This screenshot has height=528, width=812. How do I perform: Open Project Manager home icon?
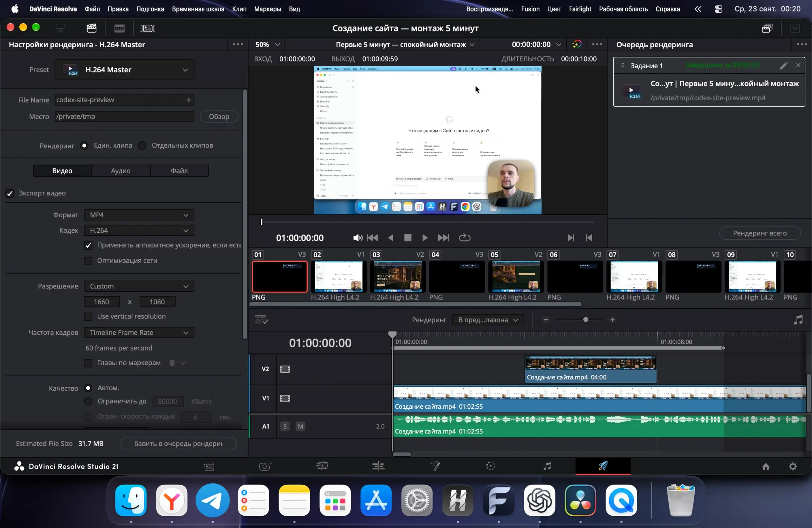[766, 466]
